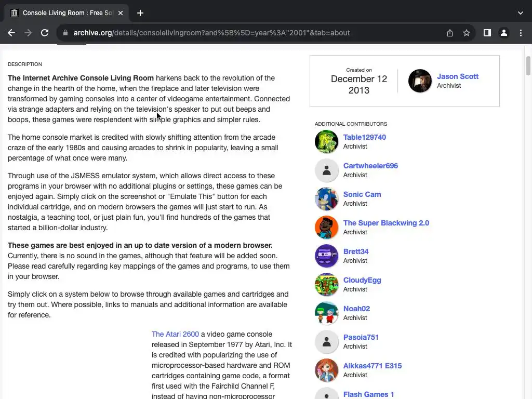532x399 pixels.
Task: Open Chrome three-dot menu
Action: click(x=521, y=33)
